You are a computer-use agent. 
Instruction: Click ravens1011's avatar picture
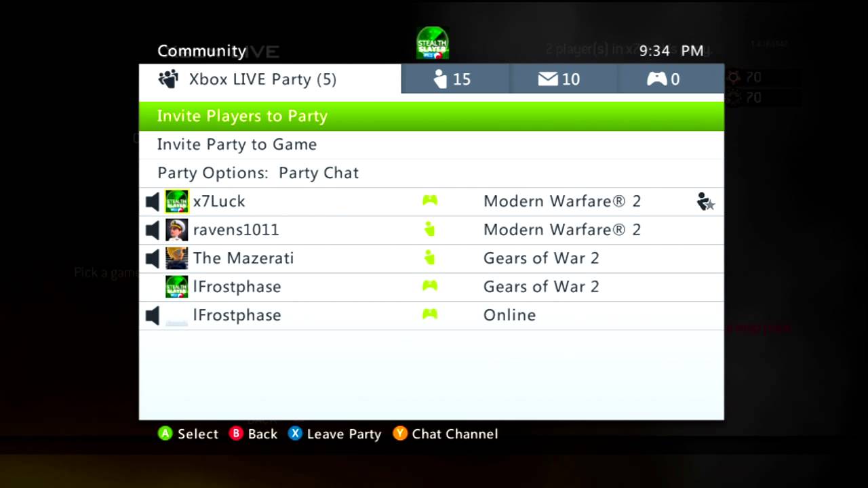(177, 230)
